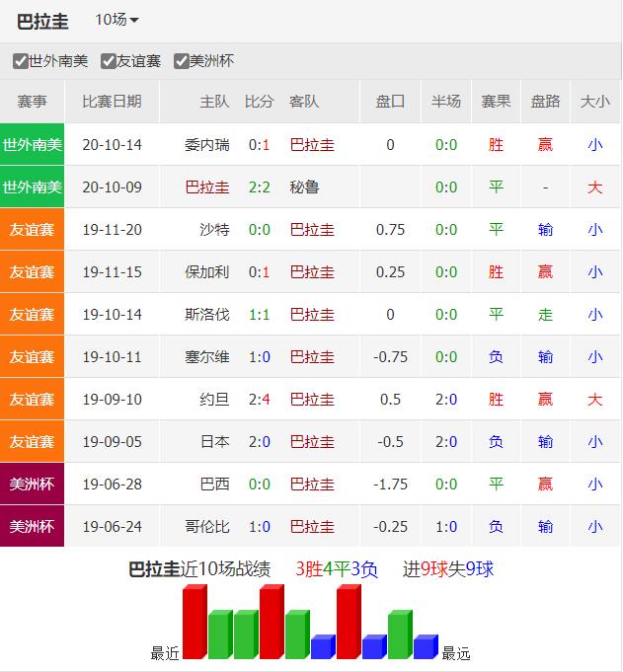Open the 10场 match count dropdown

tap(117, 20)
